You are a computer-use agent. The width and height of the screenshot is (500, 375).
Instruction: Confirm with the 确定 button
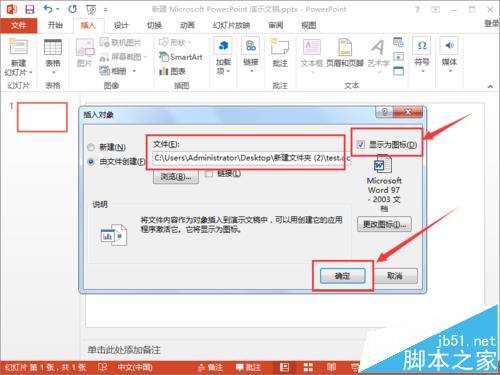click(343, 276)
